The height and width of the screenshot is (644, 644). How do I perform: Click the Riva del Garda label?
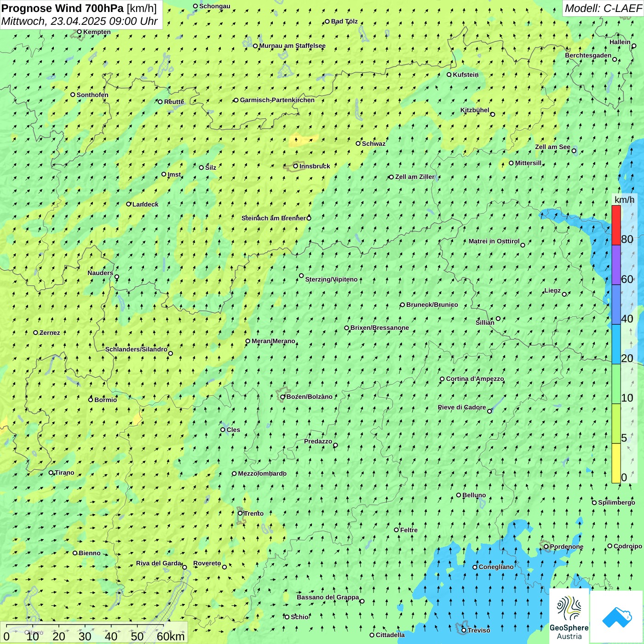(x=159, y=563)
